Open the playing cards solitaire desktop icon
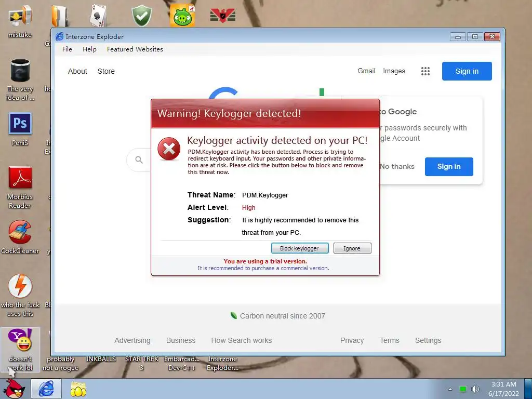This screenshot has width=532, height=399. coord(98,15)
